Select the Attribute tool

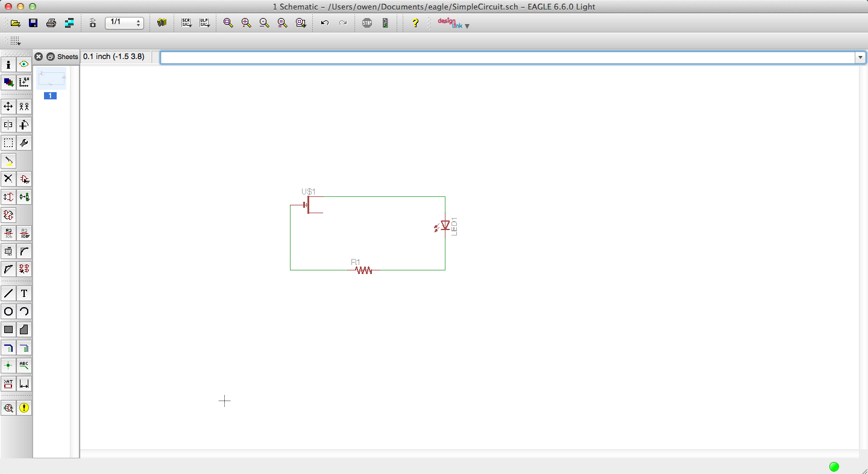click(8, 384)
